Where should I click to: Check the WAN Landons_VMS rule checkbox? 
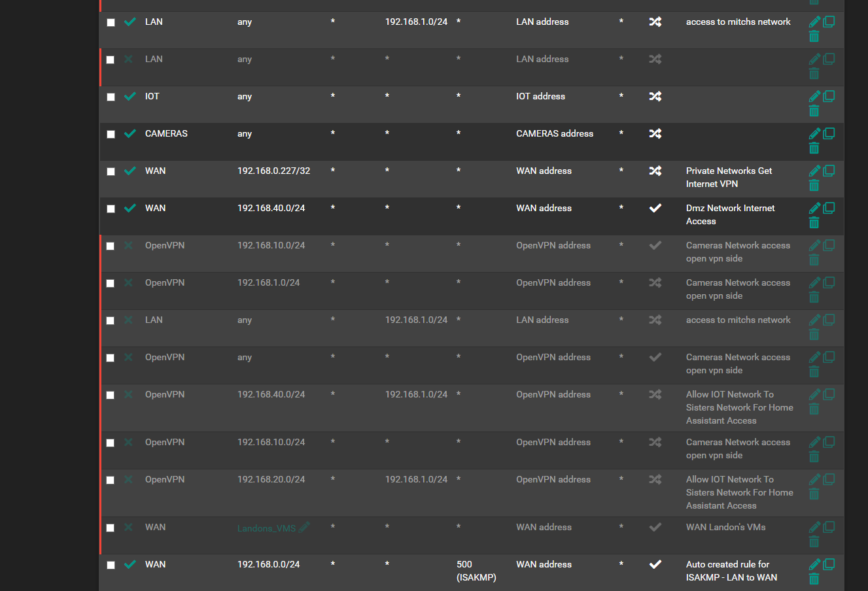(x=111, y=528)
